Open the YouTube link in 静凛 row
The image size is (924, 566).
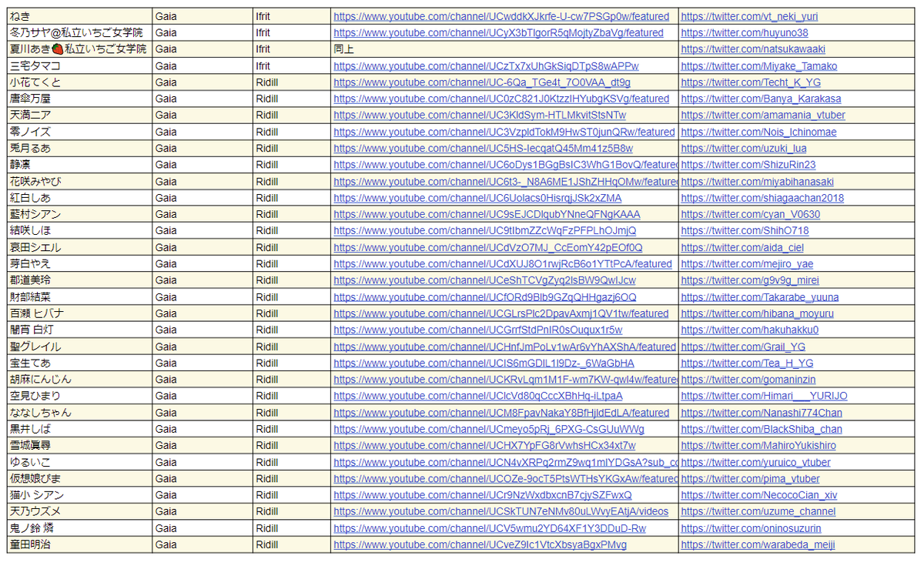pyautogui.click(x=505, y=165)
